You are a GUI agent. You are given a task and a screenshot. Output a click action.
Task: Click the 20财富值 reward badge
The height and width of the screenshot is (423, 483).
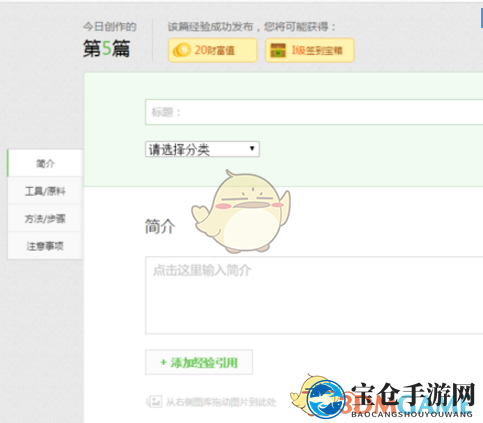coord(213,50)
